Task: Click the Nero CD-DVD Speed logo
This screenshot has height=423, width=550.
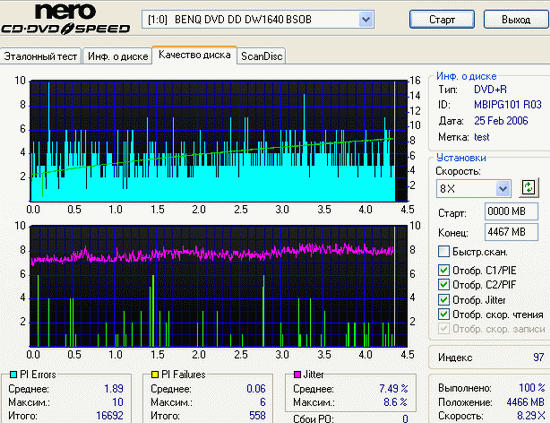Action: (66, 19)
